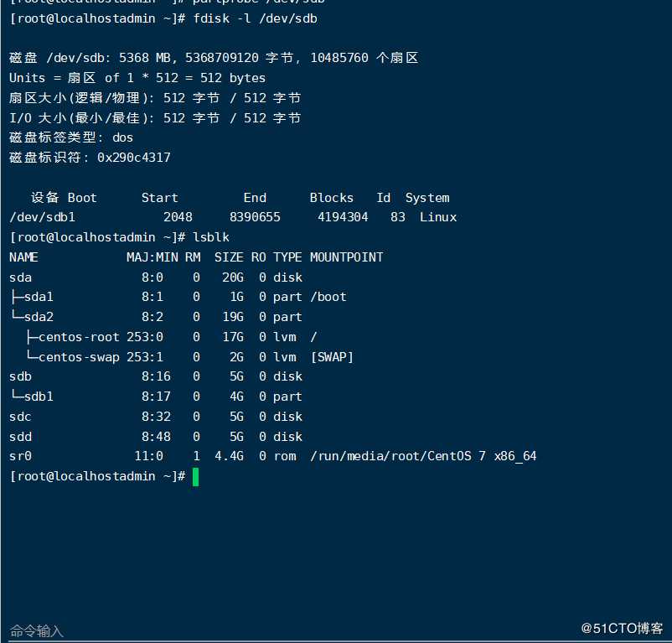Click the '/dev/sdb1' partition entry

tap(43, 217)
